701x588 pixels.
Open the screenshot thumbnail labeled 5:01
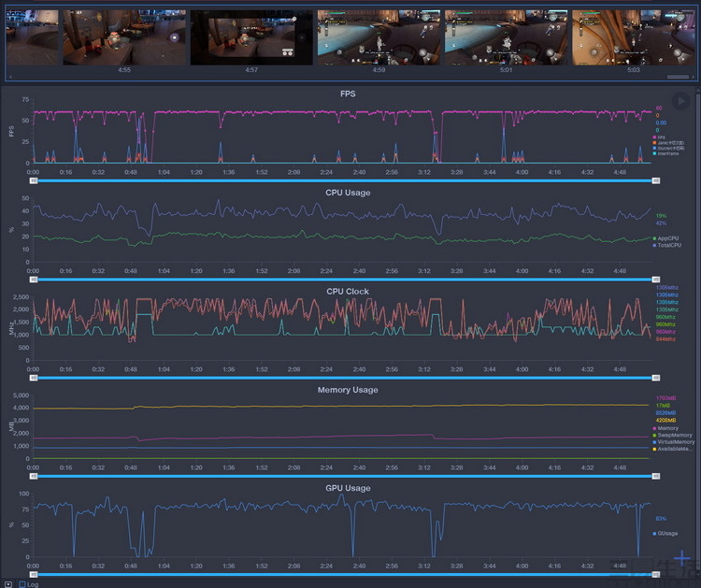point(506,37)
